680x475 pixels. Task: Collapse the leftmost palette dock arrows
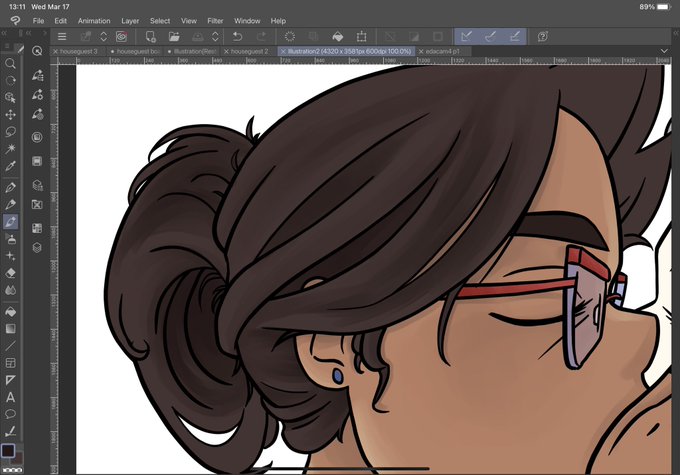click(x=4, y=33)
